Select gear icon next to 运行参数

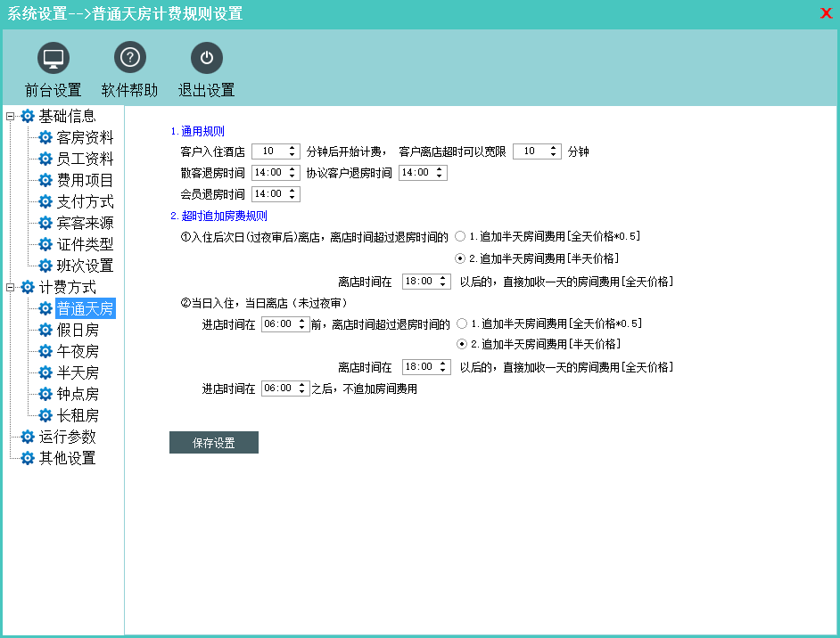coord(28,437)
